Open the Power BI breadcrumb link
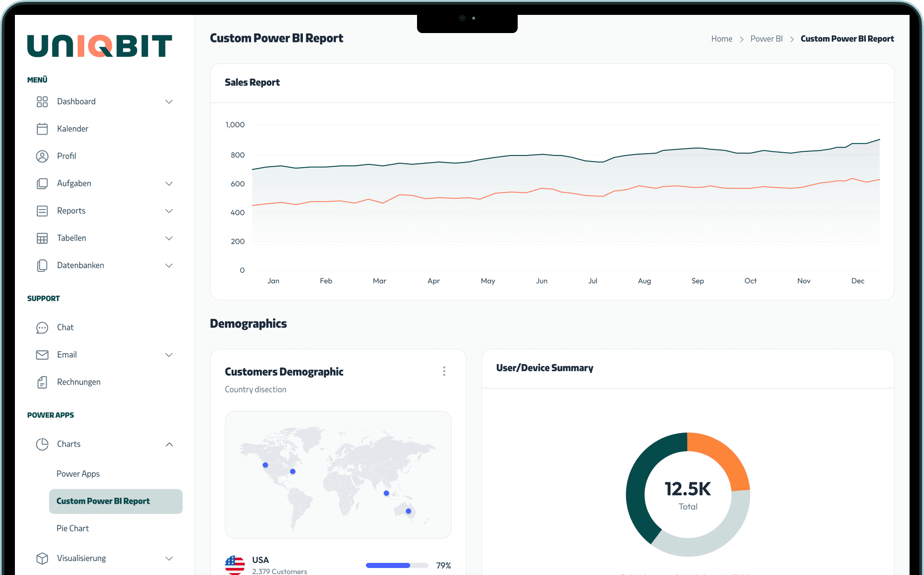Screen dimensions: 924x575 click(767, 39)
